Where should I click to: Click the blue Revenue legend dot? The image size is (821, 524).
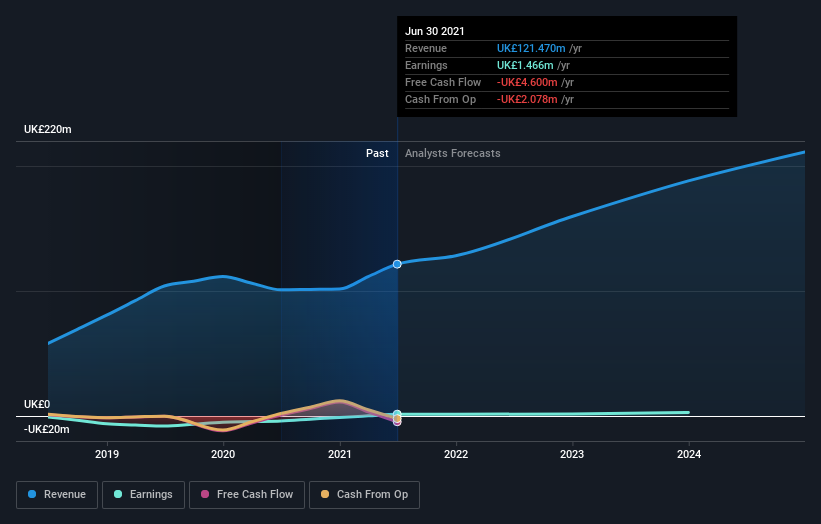[32, 494]
